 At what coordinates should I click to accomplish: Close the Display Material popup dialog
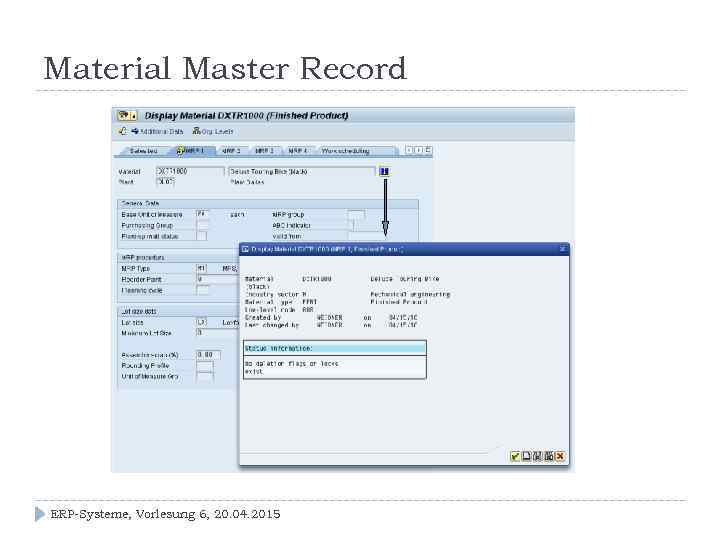[x=562, y=249]
